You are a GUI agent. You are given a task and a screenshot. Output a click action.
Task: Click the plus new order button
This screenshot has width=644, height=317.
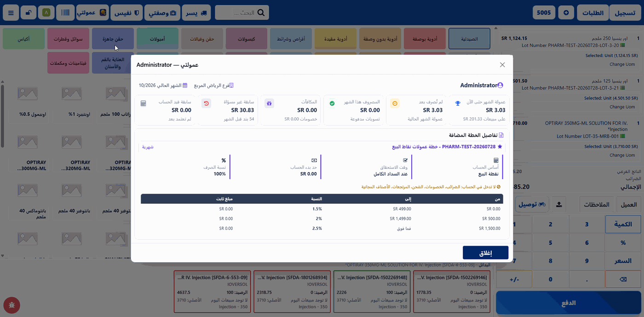tap(566, 12)
